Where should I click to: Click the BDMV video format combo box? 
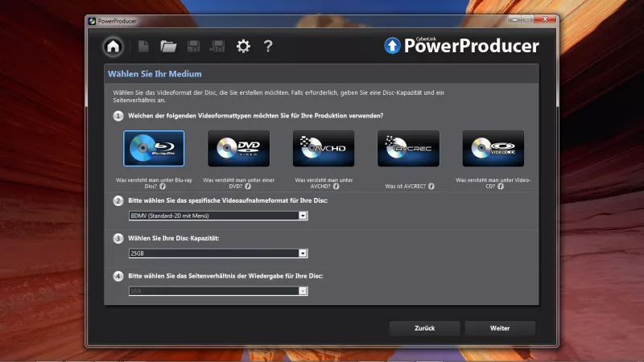pos(218,216)
